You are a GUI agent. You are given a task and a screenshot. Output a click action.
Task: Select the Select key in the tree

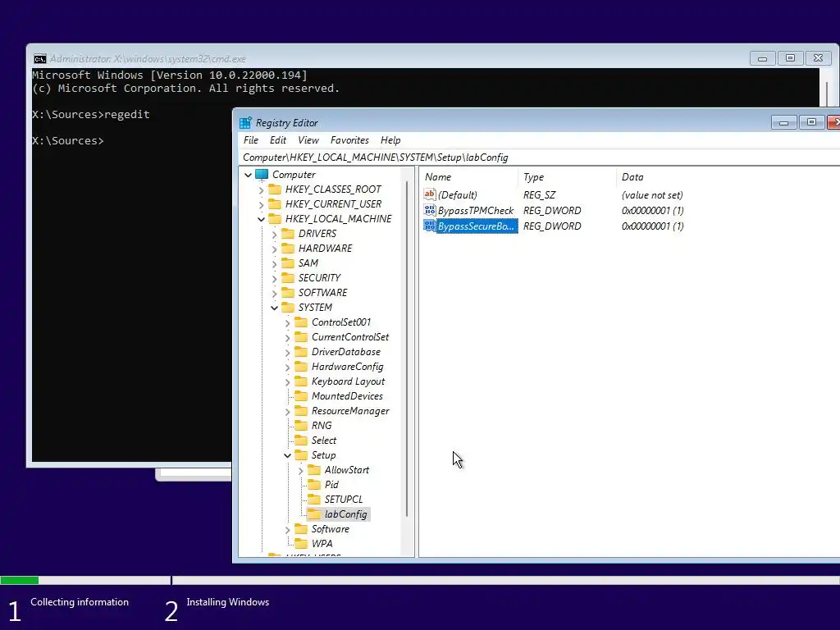(323, 441)
